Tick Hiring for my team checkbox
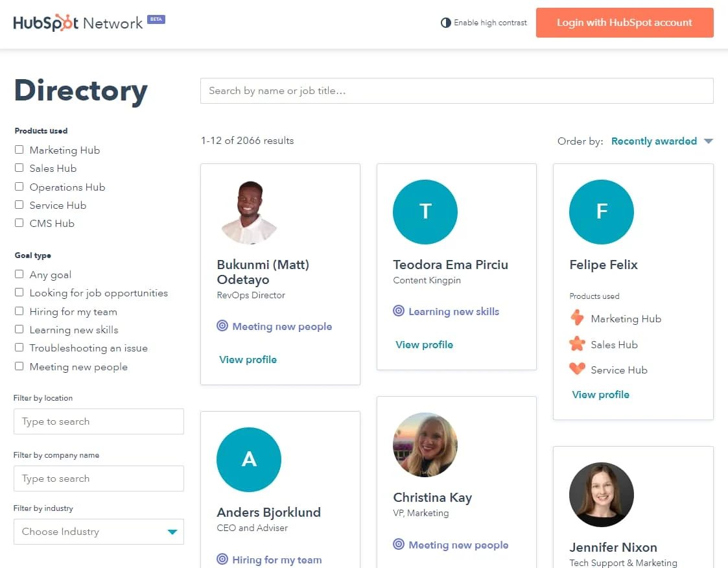This screenshot has height=568, width=728. [19, 311]
